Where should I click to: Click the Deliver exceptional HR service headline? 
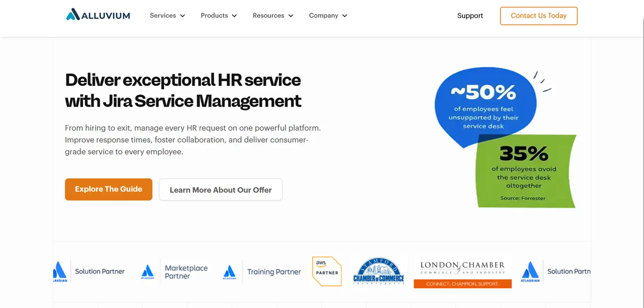coord(183,90)
